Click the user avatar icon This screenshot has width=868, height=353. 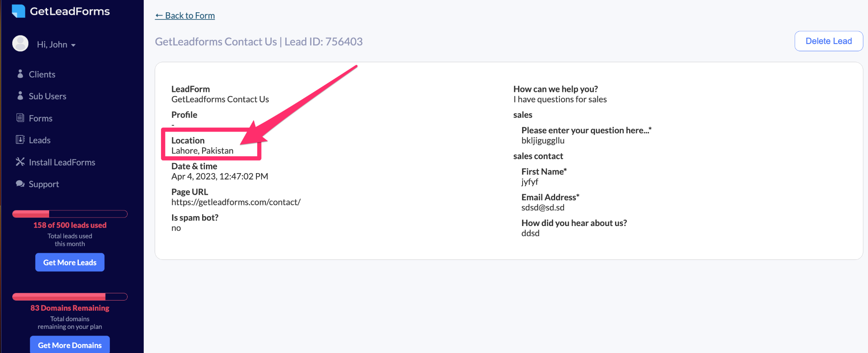(20, 43)
